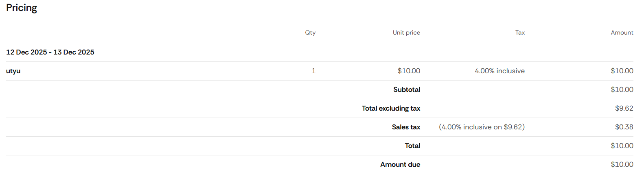
Task: Click the Total label
Action: point(412,146)
